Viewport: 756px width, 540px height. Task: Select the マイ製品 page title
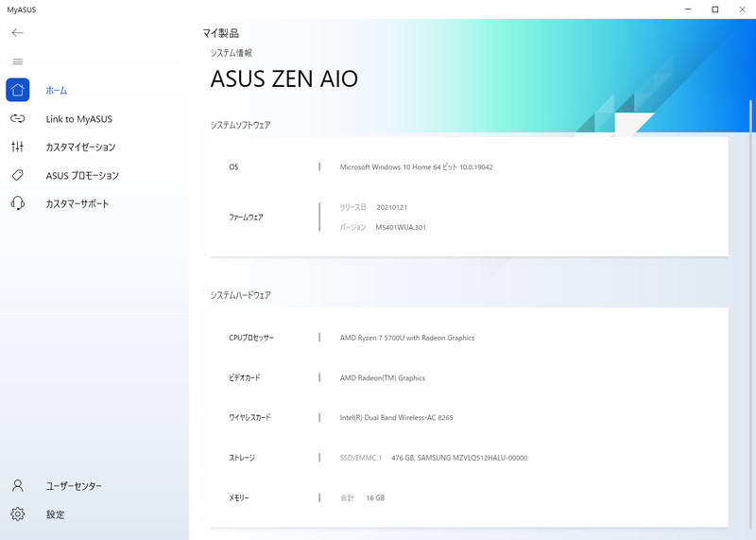(221, 33)
